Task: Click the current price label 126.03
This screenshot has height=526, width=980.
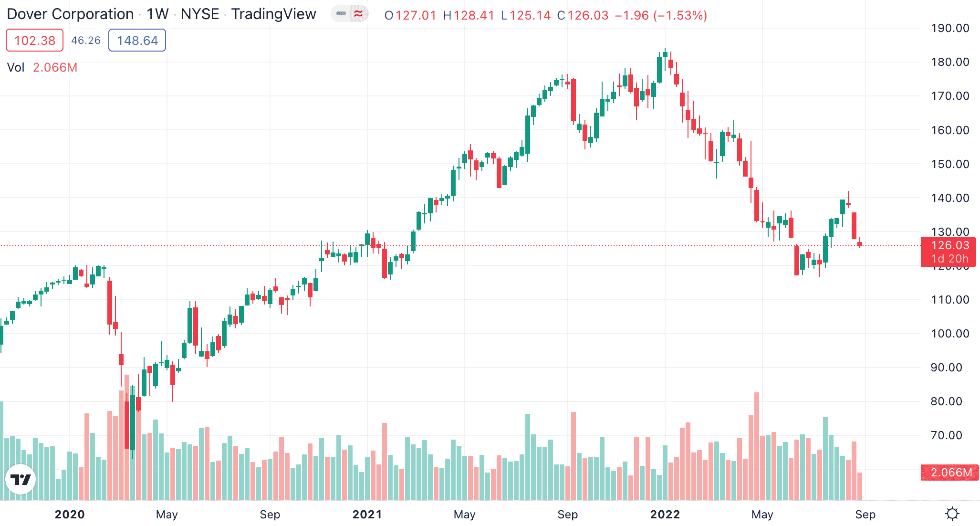Action: pos(950,245)
